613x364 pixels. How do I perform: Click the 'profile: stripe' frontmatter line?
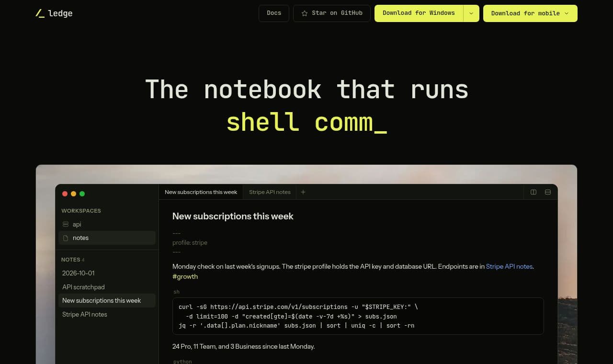190,243
